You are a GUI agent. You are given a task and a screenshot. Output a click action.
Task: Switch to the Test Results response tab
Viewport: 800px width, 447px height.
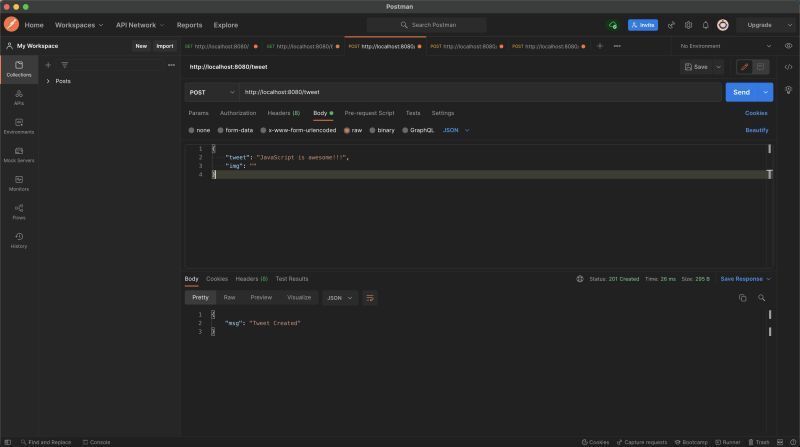[292, 279]
